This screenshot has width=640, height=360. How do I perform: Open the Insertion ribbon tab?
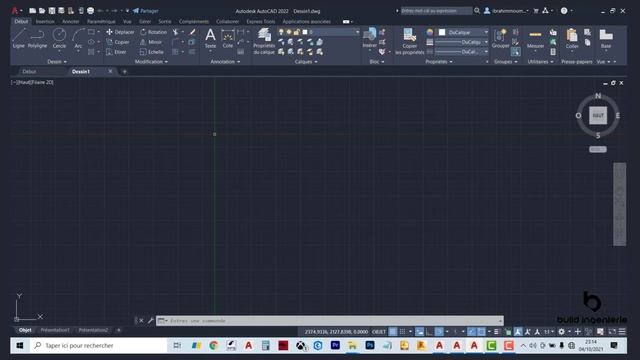45,21
